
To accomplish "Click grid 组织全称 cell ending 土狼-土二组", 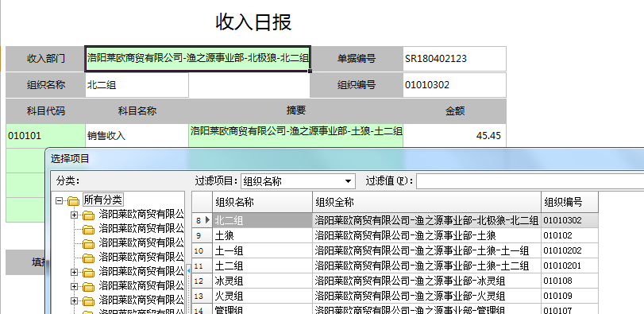I will 426,266.
